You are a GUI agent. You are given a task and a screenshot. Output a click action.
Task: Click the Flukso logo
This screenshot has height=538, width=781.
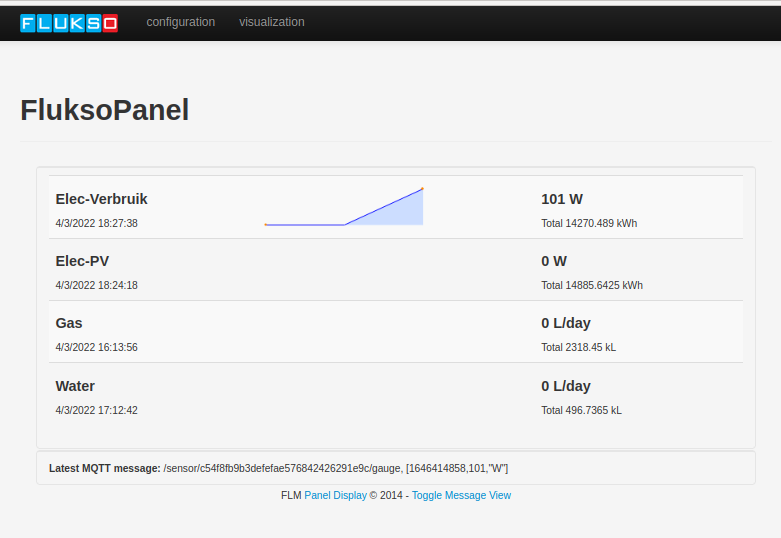click(x=69, y=22)
